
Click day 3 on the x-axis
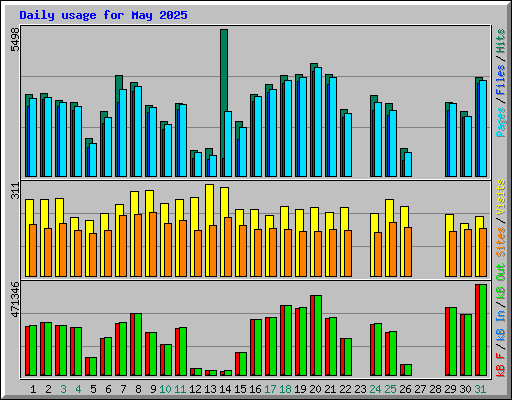point(63,389)
